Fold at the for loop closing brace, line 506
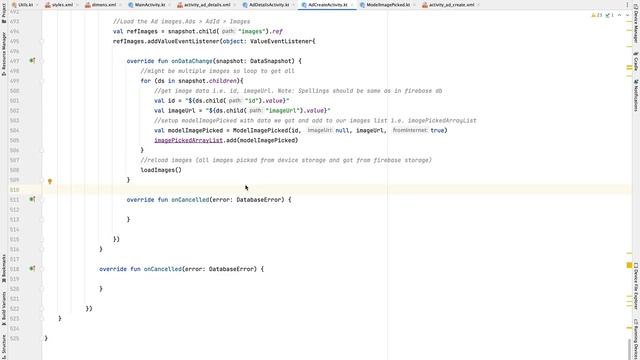The image size is (640, 360). [x=42, y=150]
